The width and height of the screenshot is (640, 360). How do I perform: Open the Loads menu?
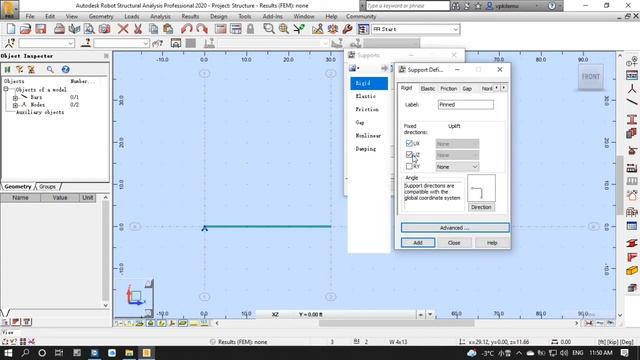(x=131, y=16)
